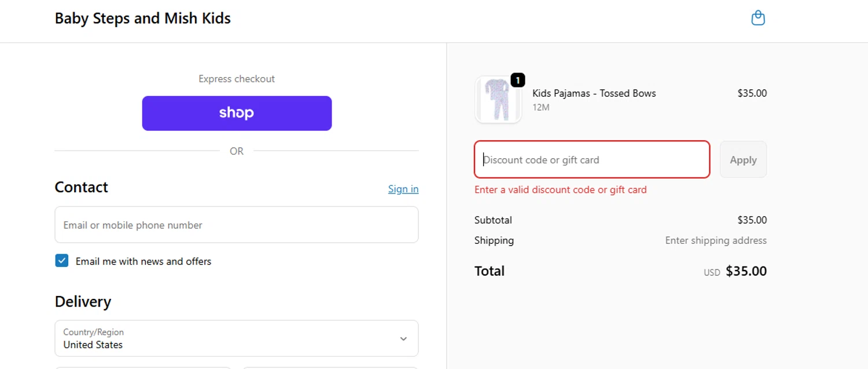Click the Email me with news and offers label
The width and height of the screenshot is (868, 369).
pyautogui.click(x=144, y=261)
